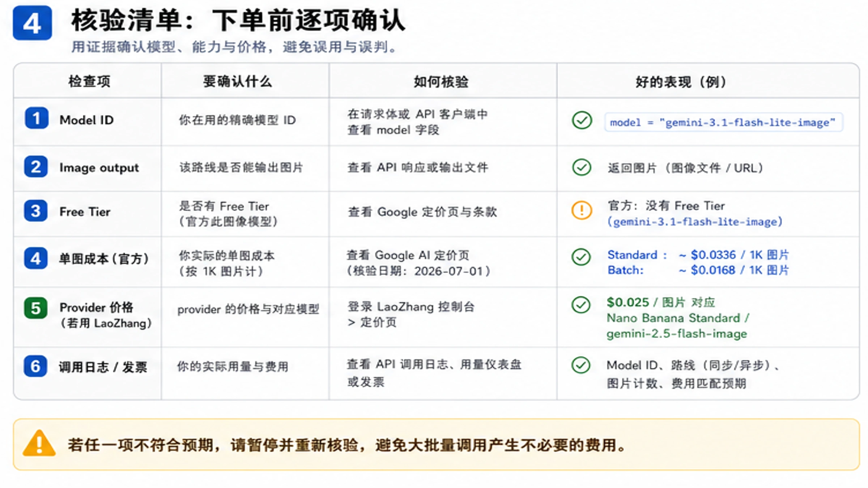868x488 pixels.
Task: Click the blue badge numbered 2 beside Image output
Action: pos(36,167)
